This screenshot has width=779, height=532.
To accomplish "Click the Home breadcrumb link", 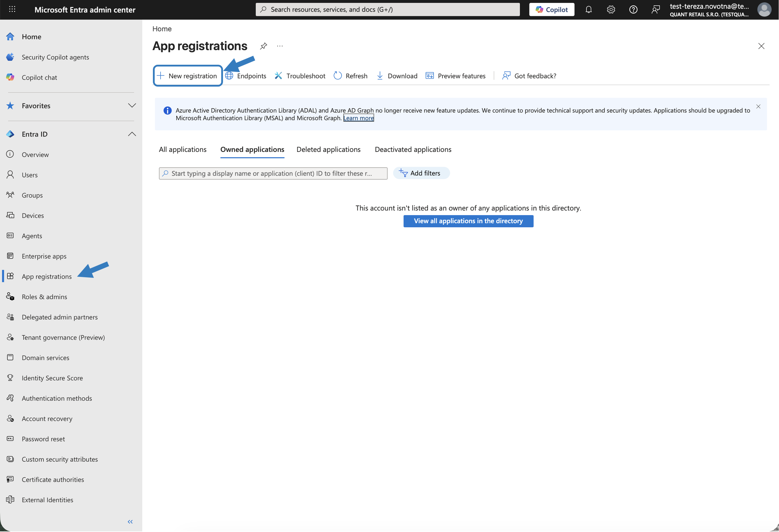I will [162, 29].
